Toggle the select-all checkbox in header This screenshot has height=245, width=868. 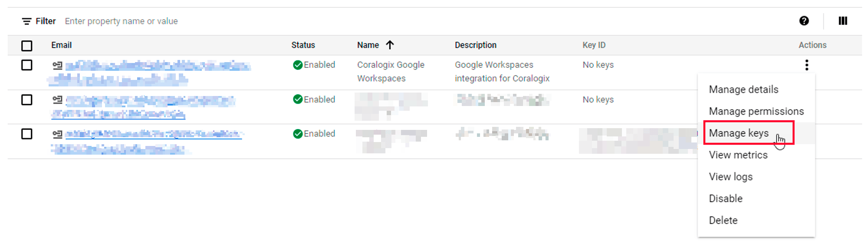[x=27, y=46]
